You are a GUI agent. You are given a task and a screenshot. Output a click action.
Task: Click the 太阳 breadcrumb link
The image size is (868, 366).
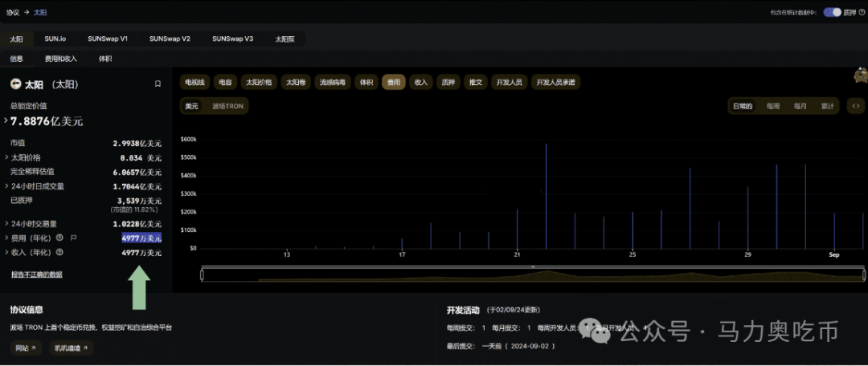coord(40,11)
